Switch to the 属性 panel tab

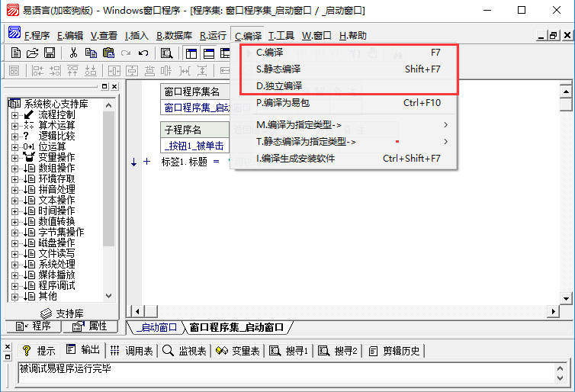90,326
